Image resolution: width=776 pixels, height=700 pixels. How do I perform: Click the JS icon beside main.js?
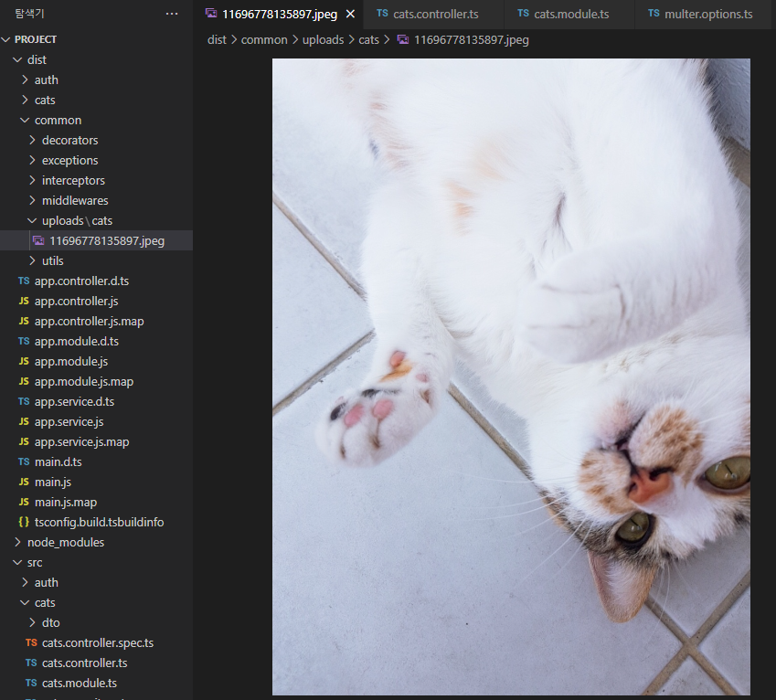[x=24, y=482]
